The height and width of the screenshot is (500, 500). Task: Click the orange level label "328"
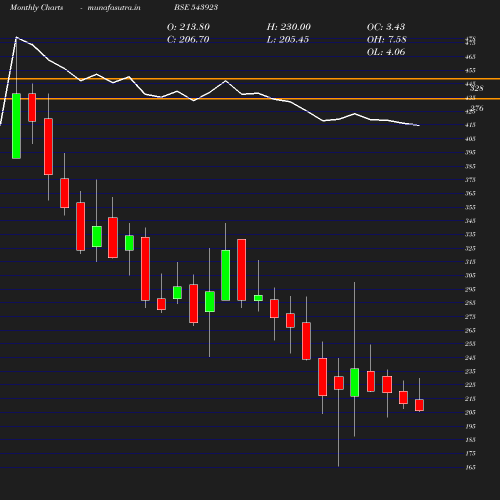tap(477, 88)
